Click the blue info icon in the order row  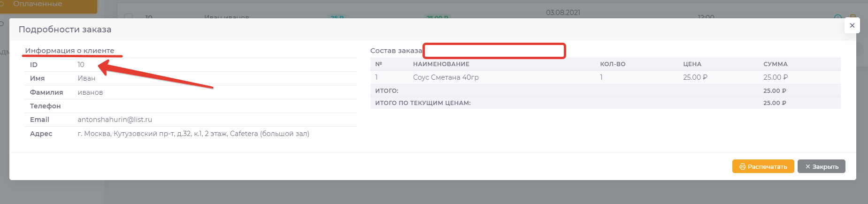(837, 17)
